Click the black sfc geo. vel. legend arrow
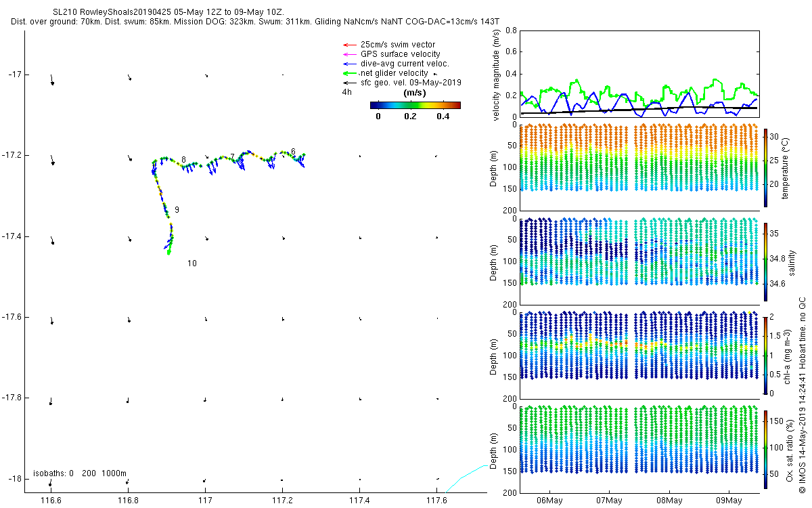The width and height of the screenshot is (812, 508). (349, 83)
